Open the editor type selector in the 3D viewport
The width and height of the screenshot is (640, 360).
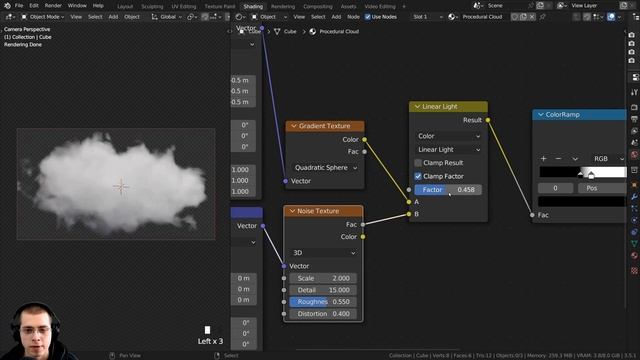[10, 17]
